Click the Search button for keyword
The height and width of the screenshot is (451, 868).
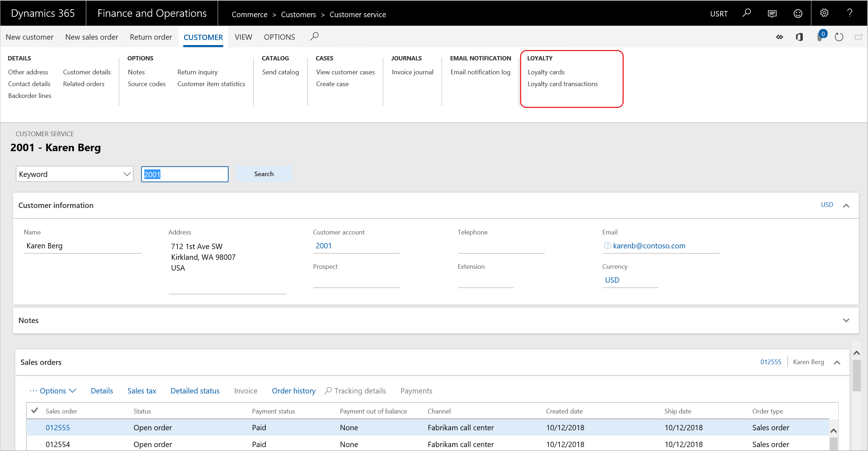pyautogui.click(x=263, y=174)
